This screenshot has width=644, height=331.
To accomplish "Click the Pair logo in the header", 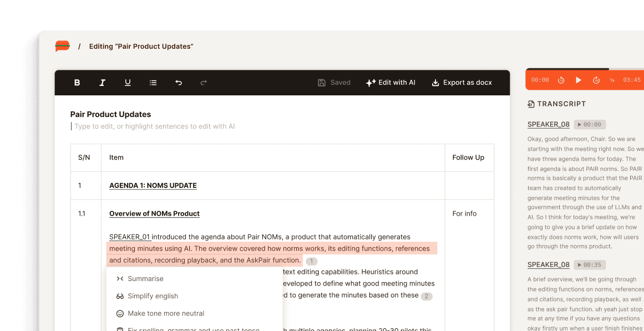I will pyautogui.click(x=62, y=47).
